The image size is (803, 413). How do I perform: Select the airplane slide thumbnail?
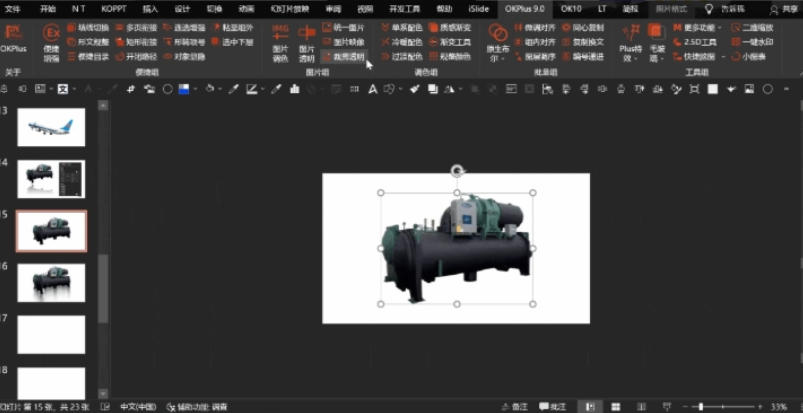(51, 127)
